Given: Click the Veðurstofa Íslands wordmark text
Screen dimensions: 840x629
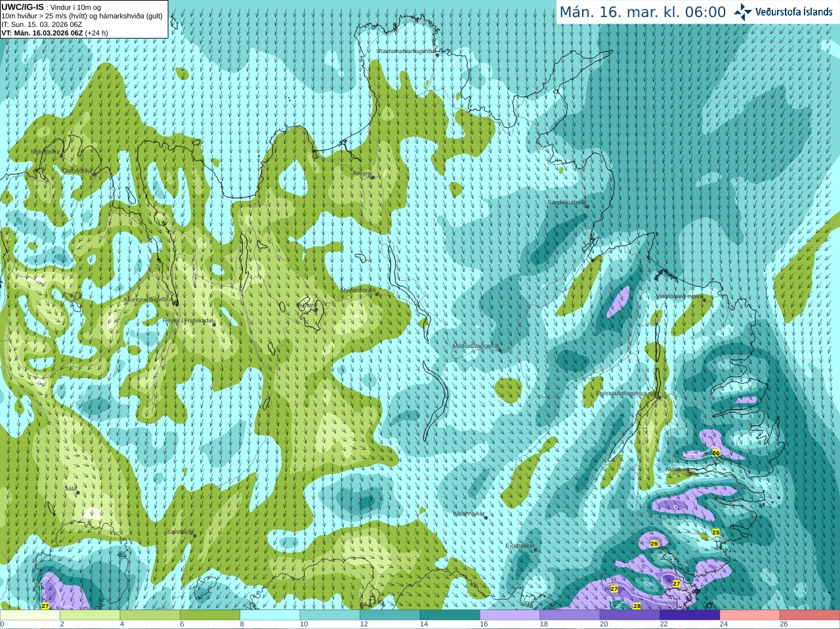Looking at the screenshot, I should tap(794, 12).
